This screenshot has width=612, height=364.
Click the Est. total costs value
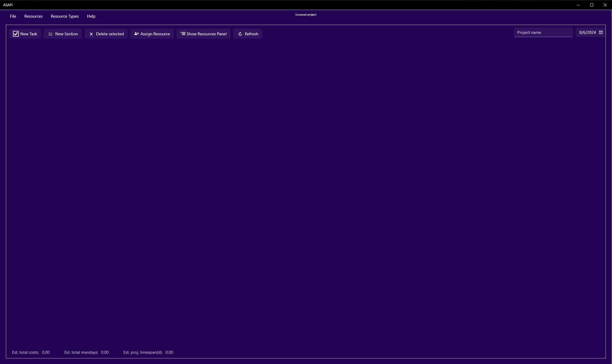pyautogui.click(x=46, y=352)
